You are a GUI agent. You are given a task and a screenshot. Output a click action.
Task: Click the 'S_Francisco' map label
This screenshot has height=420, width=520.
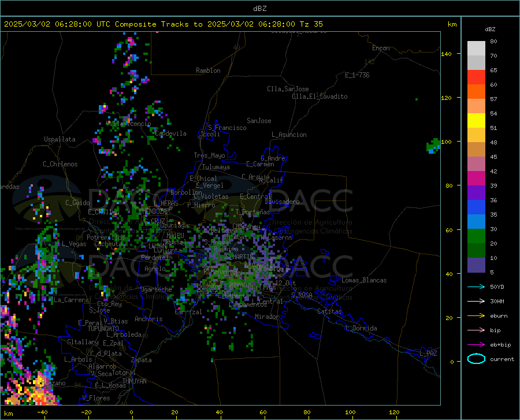tap(227, 128)
